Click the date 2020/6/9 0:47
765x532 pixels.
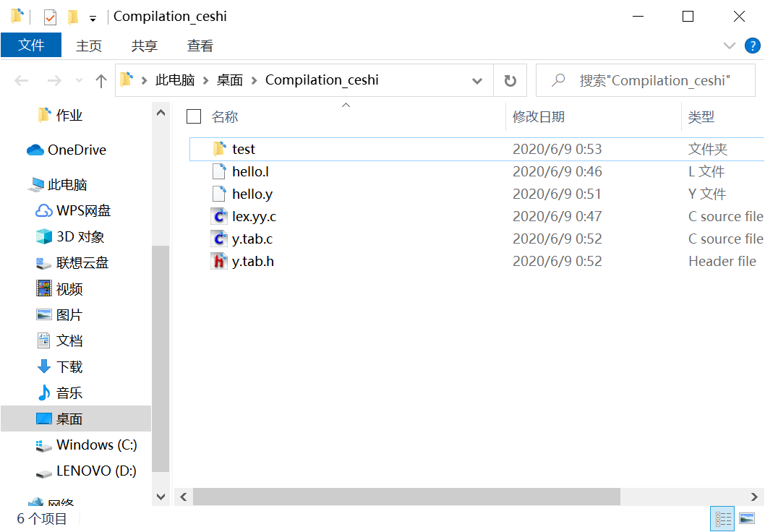point(557,217)
